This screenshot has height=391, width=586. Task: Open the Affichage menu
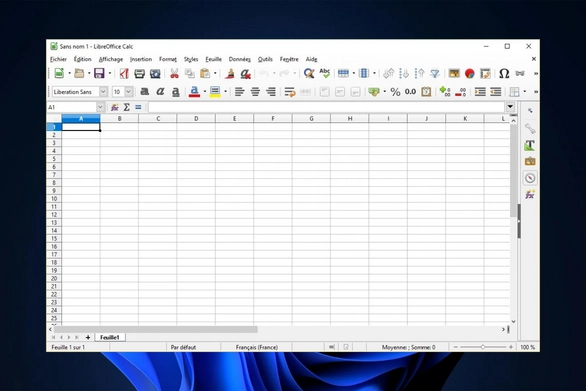[x=111, y=59]
